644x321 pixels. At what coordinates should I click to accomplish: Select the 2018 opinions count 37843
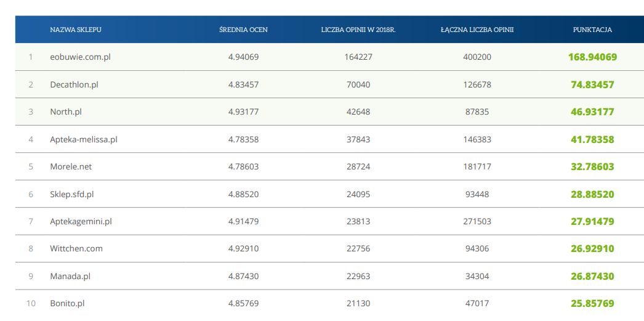tap(357, 139)
